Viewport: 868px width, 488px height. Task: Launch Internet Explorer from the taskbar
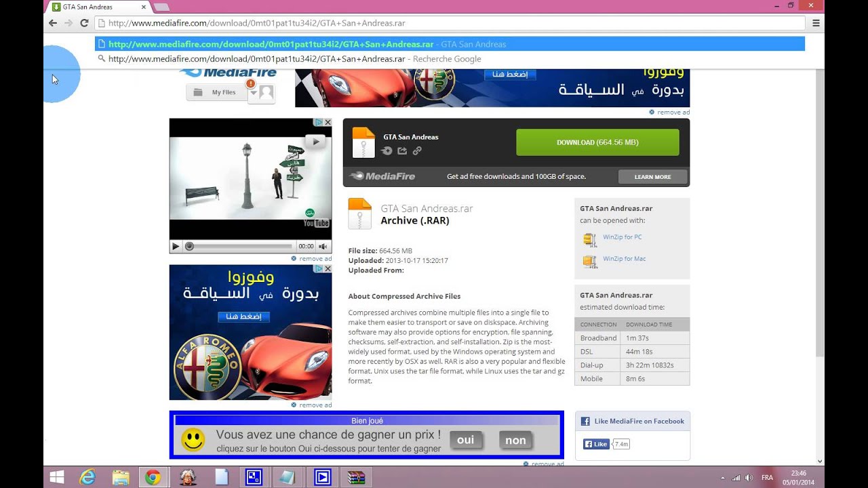point(87,477)
